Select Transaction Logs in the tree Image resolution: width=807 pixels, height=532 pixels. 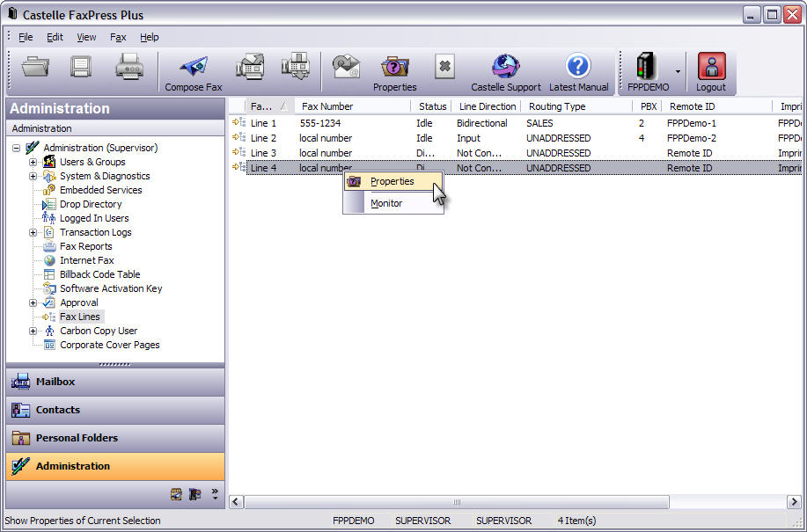95,232
